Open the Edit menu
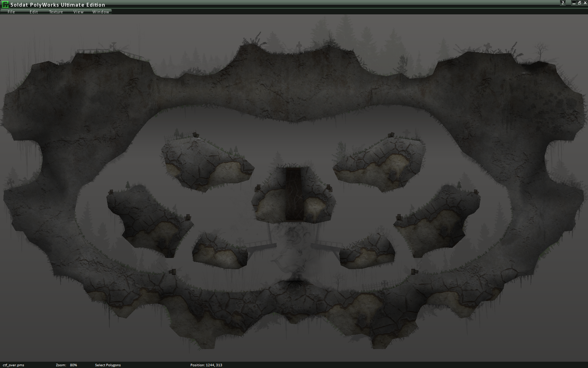The width and height of the screenshot is (588, 368). click(x=34, y=12)
